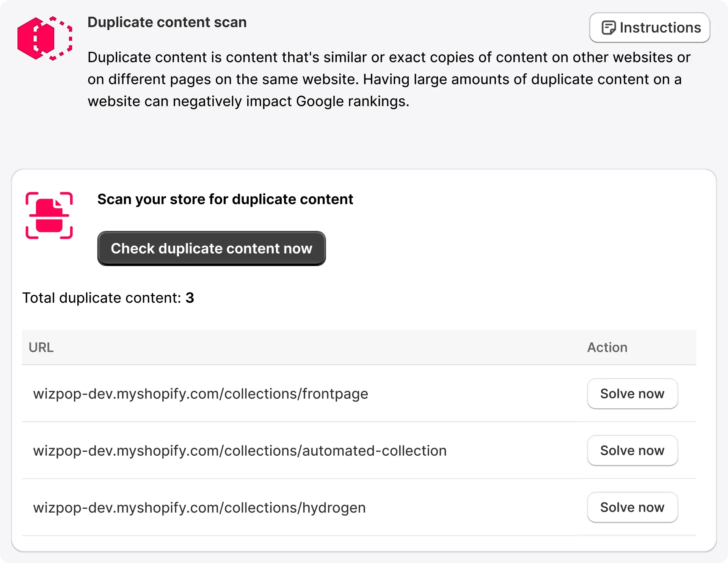Solve now for automated-collection URL

[x=632, y=450]
